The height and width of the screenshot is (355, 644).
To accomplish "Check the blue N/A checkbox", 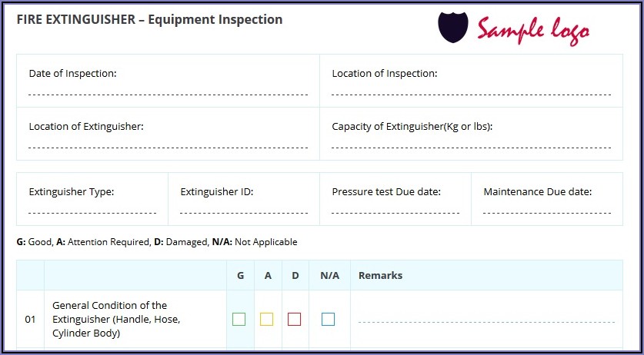I will [329, 319].
